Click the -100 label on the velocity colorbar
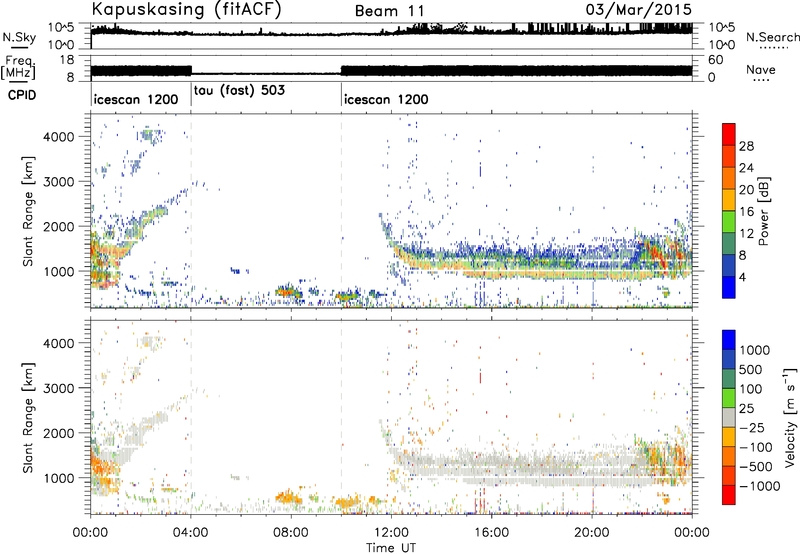Image resolution: width=800 pixels, height=554 pixels. 756,447
